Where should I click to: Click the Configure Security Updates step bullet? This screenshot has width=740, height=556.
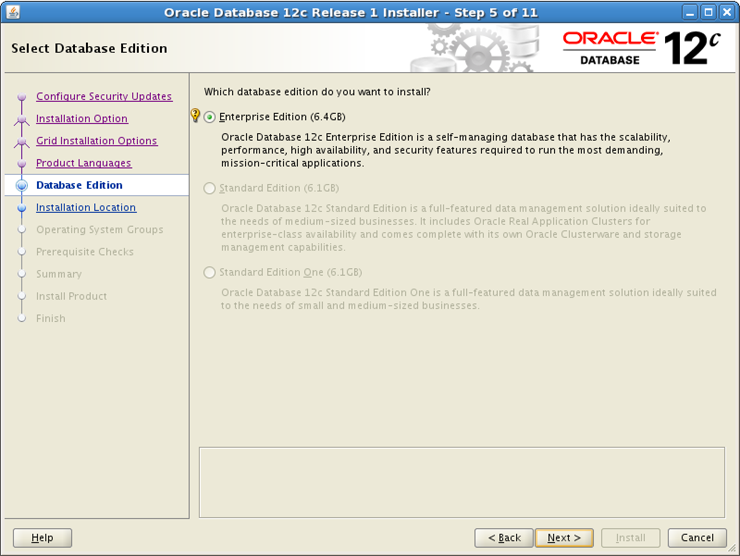pos(22,97)
